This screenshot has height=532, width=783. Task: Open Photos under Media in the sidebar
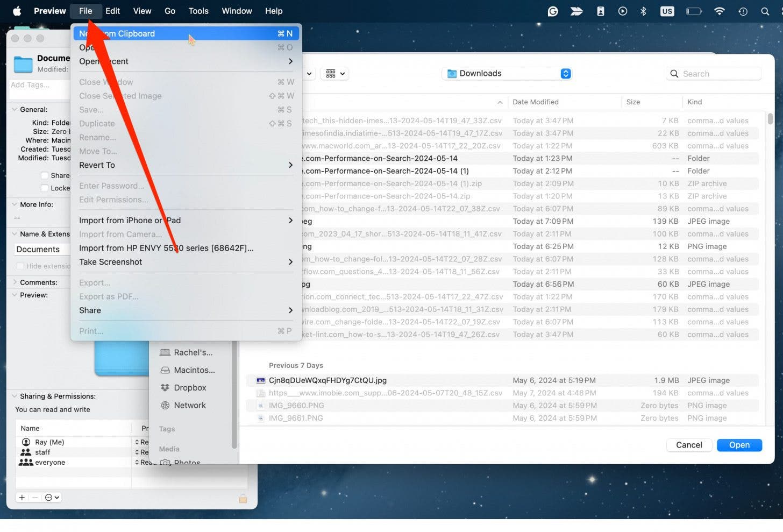tap(187, 463)
